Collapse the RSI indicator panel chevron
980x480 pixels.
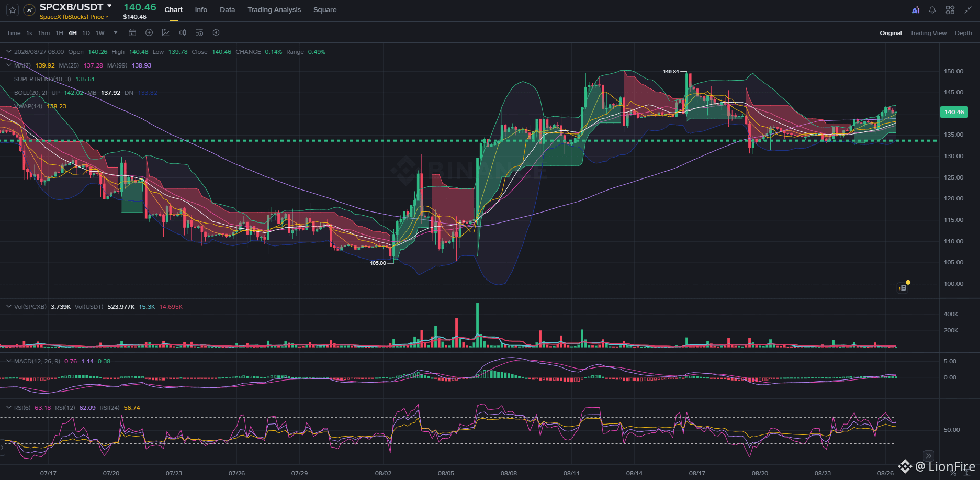8,408
